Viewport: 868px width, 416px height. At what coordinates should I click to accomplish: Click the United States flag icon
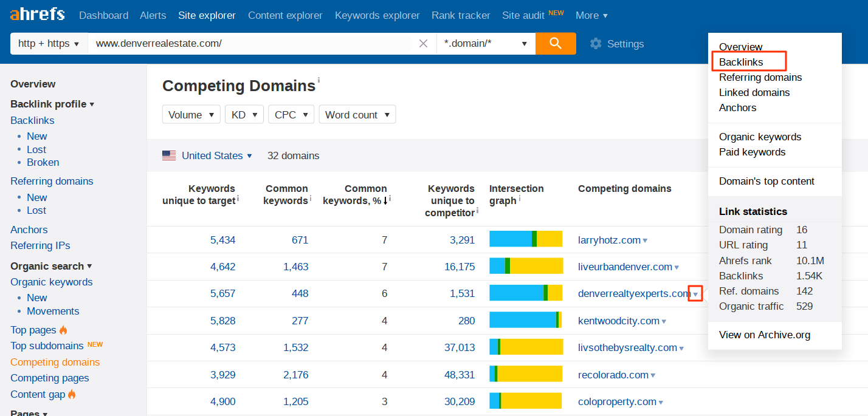169,155
